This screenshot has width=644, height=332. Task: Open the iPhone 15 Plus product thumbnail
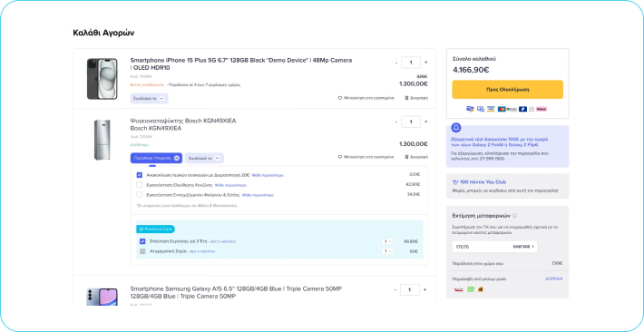point(102,79)
